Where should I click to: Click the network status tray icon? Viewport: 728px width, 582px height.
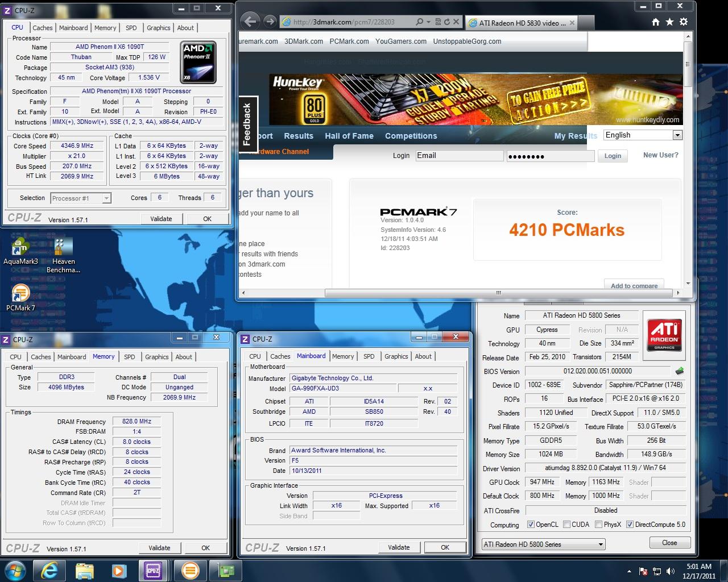(x=656, y=571)
